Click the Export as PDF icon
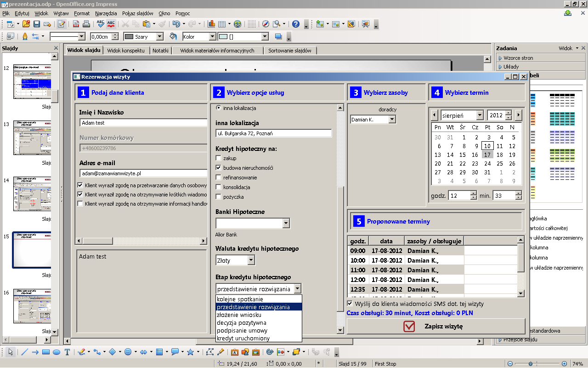The height and width of the screenshot is (368, 588). point(75,24)
